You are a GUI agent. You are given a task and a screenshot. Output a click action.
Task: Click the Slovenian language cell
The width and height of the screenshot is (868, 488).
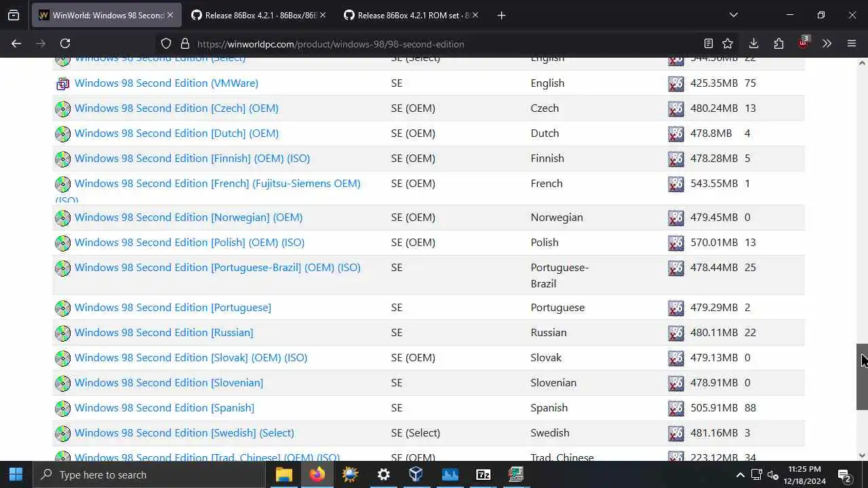pos(553,382)
